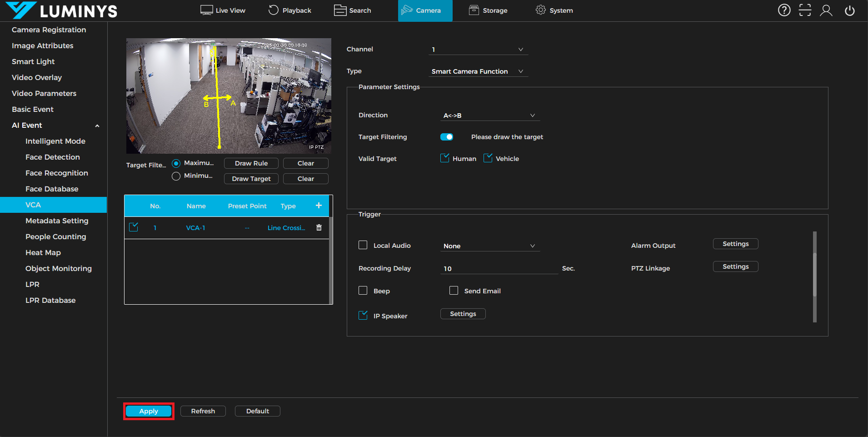Viewport: 868px width, 437px height.
Task: Add a new rule with plus icon
Action: (319, 206)
